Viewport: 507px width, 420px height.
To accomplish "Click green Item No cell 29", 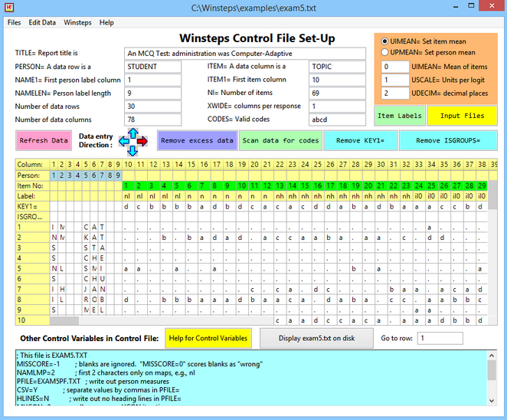I will click(x=482, y=185).
